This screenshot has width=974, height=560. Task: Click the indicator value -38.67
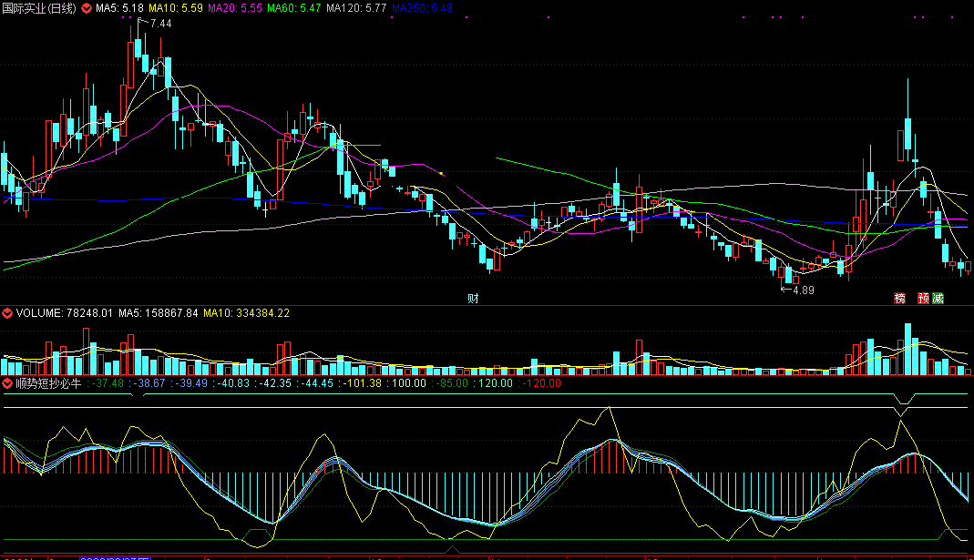click(x=148, y=383)
